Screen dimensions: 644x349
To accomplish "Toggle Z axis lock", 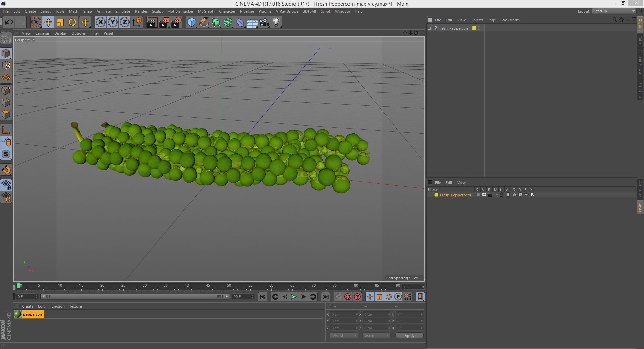I will click(125, 22).
